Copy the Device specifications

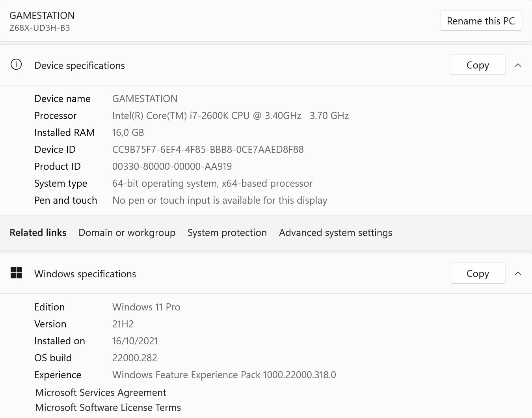pos(478,65)
